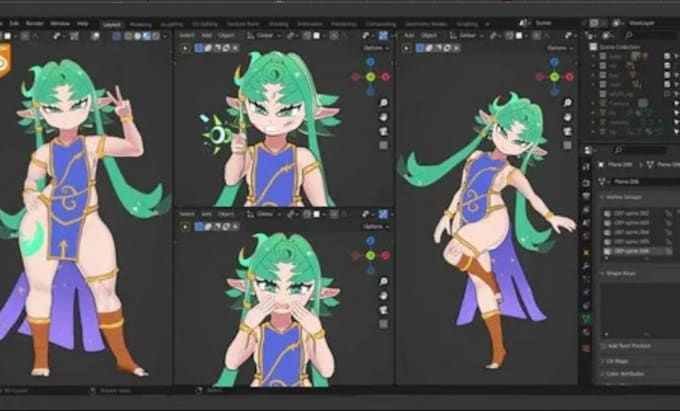Open the Global transform orientation dropdown in top-middle viewport
The image size is (680, 411).
pos(264,36)
